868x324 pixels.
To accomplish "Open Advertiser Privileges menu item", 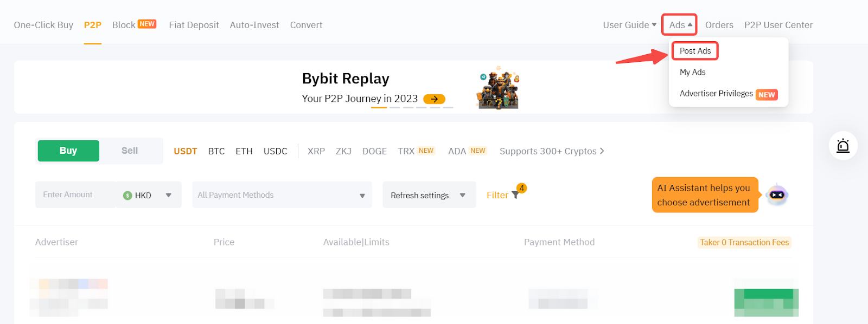I will pos(716,94).
